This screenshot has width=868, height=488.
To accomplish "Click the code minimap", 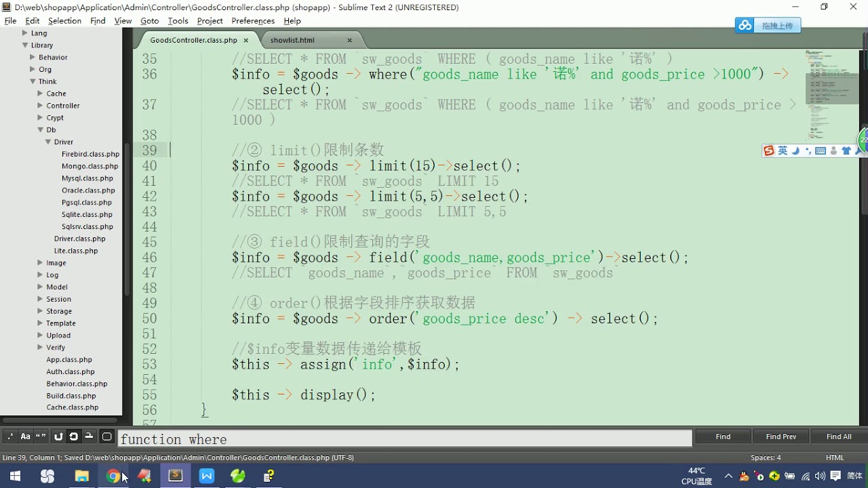I will tap(831, 95).
